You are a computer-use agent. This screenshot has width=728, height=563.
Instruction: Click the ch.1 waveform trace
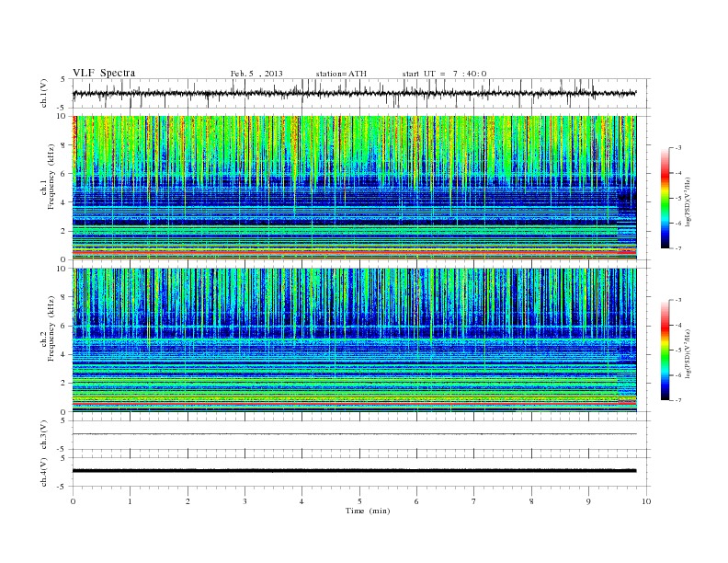point(354,93)
